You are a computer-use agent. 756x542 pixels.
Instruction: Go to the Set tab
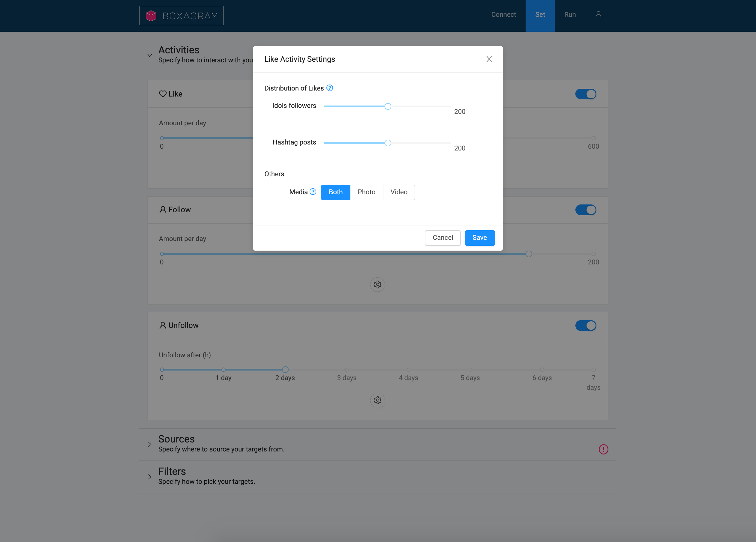540,16
